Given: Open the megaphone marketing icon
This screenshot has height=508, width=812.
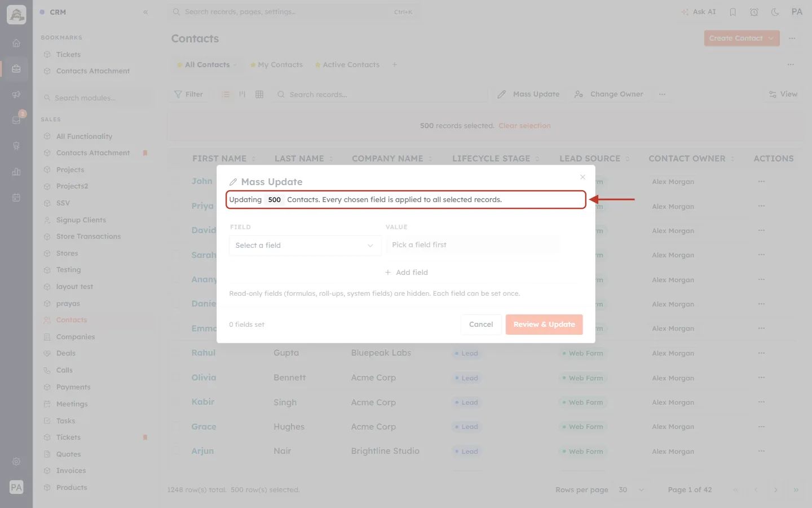Looking at the screenshot, I should 16,94.
